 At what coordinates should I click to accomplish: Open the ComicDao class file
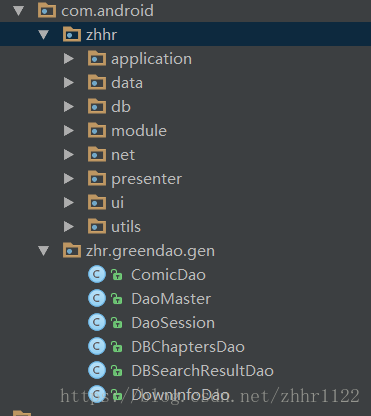168,275
